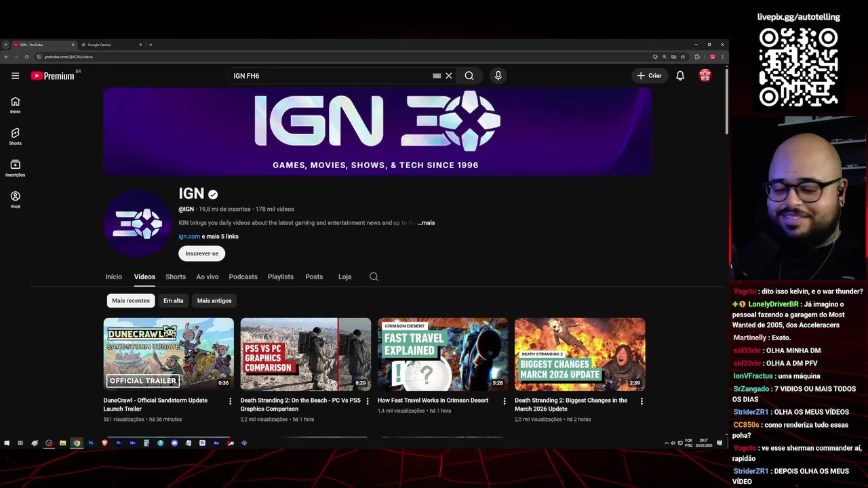Open the Windows Start button
Screen dimensions: 868x488
[7, 443]
